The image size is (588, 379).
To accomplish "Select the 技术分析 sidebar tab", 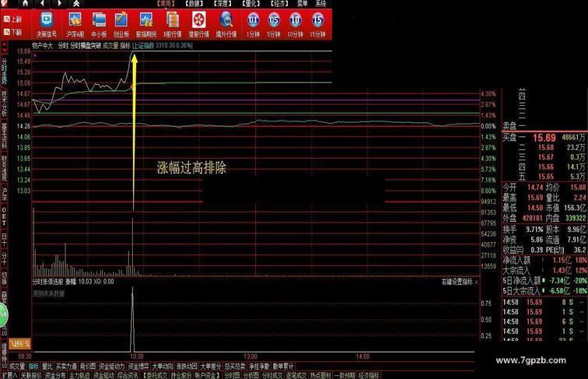I will coord(4,103).
